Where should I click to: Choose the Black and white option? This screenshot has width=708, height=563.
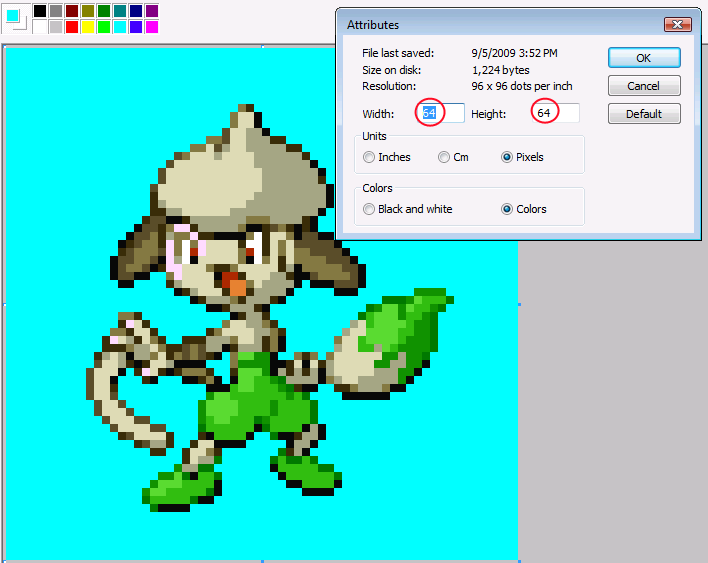coord(369,209)
